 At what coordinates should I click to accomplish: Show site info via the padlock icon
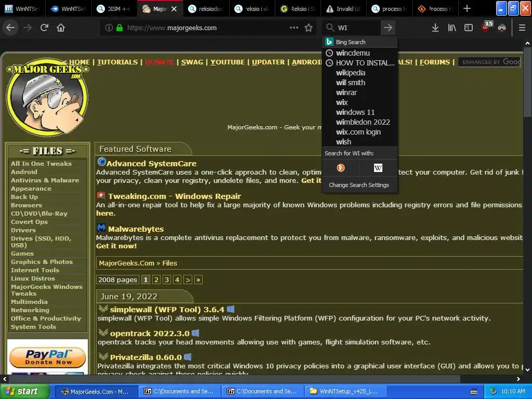click(119, 28)
